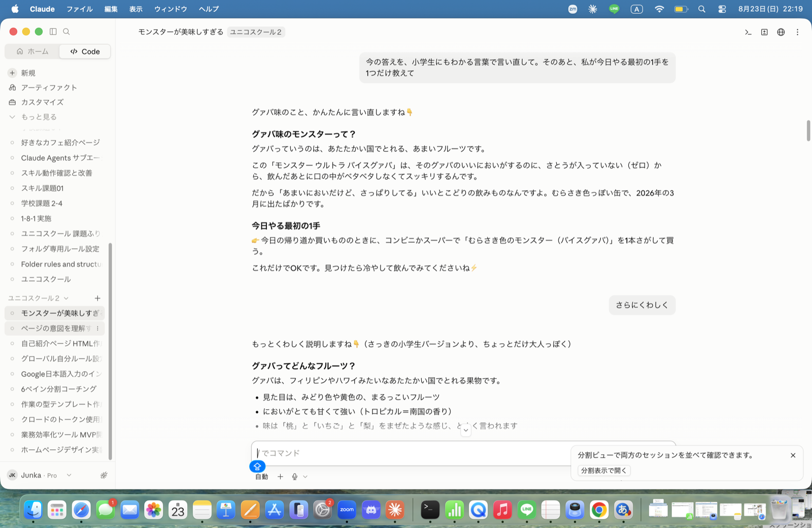The image size is (812, 528).
Task: Switch input source with the A icon
Action: [637, 9]
